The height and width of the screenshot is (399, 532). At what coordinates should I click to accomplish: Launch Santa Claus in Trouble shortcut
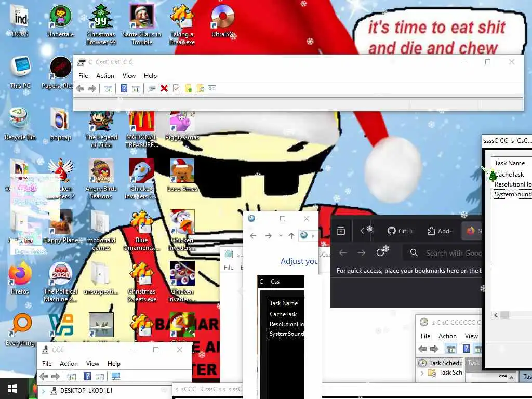click(142, 24)
